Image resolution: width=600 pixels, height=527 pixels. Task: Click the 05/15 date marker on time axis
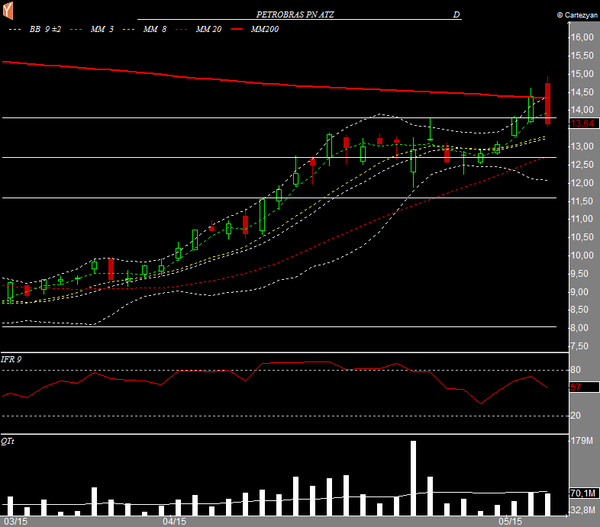510,521
